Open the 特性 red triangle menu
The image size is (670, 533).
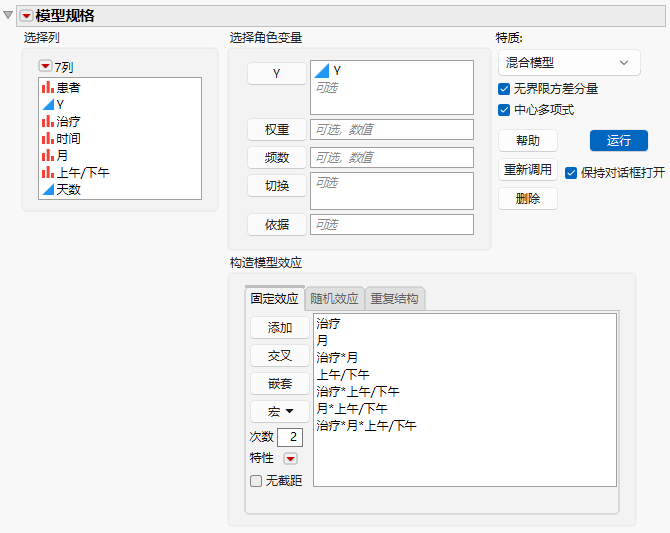coord(291,459)
